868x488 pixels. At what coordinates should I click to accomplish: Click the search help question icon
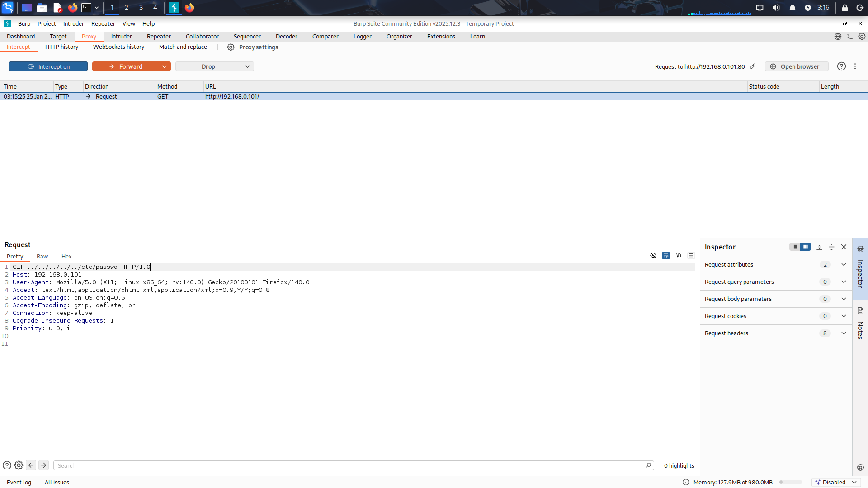coord(7,465)
